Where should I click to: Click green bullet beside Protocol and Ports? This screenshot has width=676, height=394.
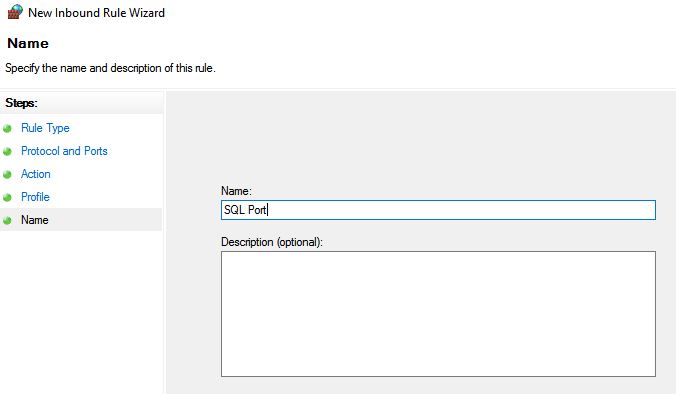tap(7, 151)
